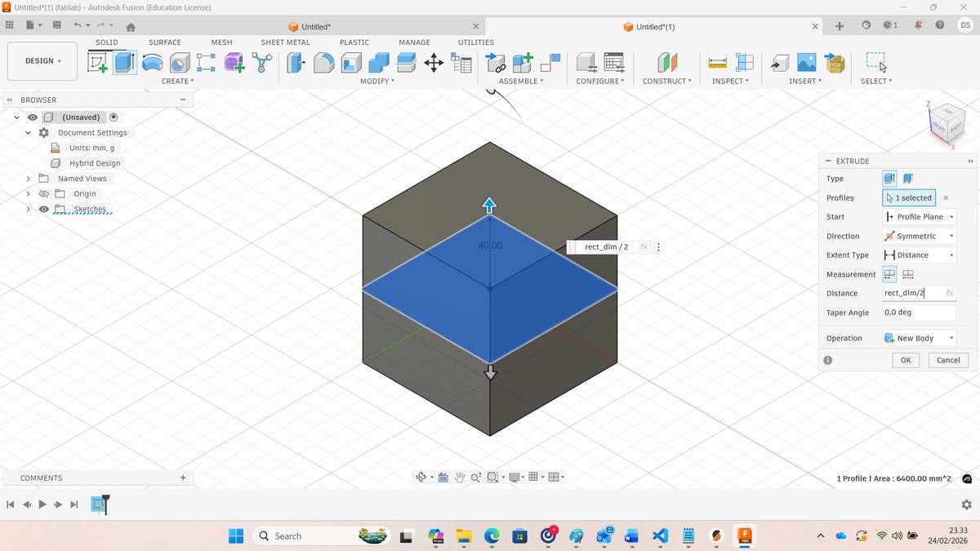Open the Data Panel grid icon

tap(9, 25)
